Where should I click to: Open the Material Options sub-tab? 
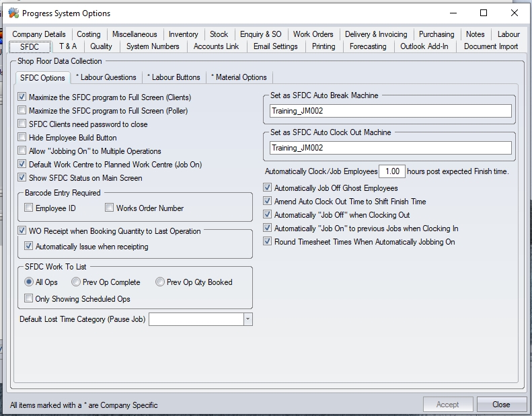(239, 77)
